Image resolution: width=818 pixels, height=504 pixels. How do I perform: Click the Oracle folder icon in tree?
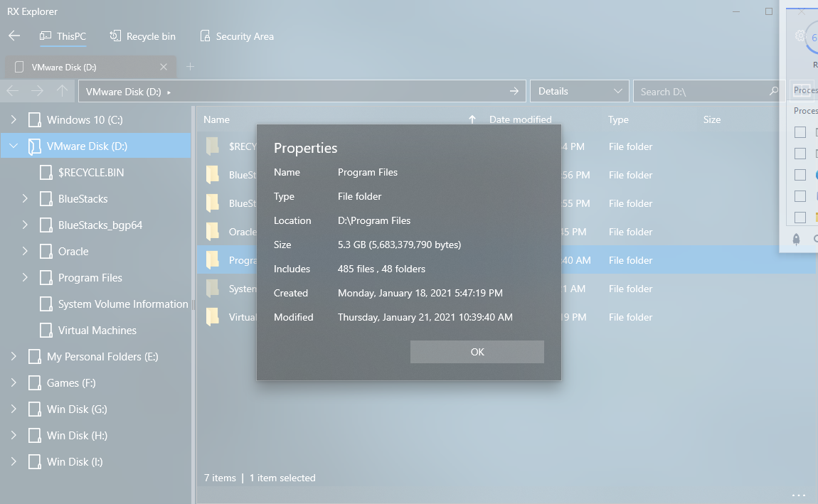(x=46, y=251)
